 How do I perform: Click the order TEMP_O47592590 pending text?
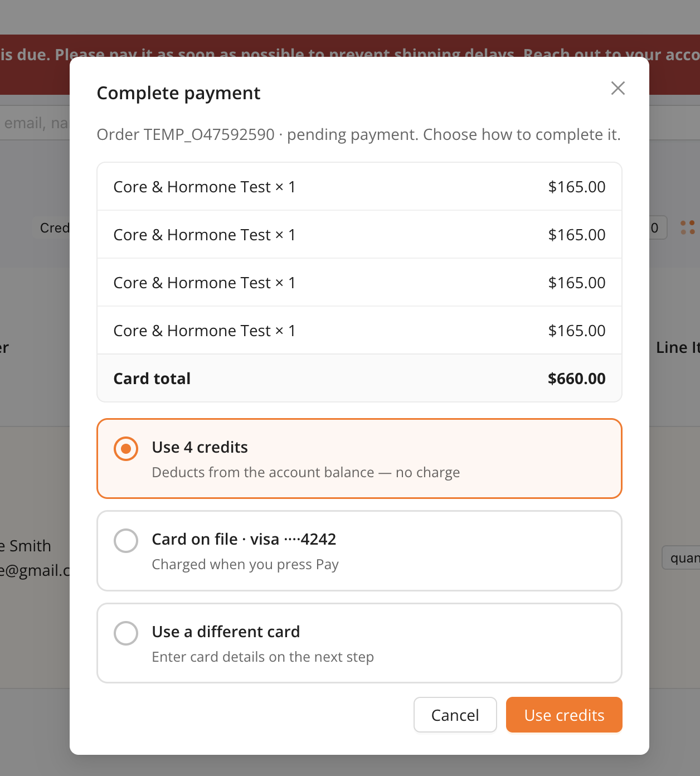(358, 134)
